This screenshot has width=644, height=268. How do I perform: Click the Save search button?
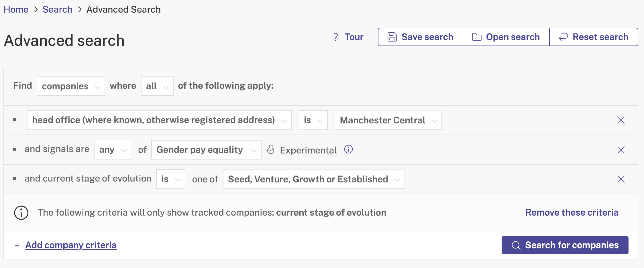[421, 37]
